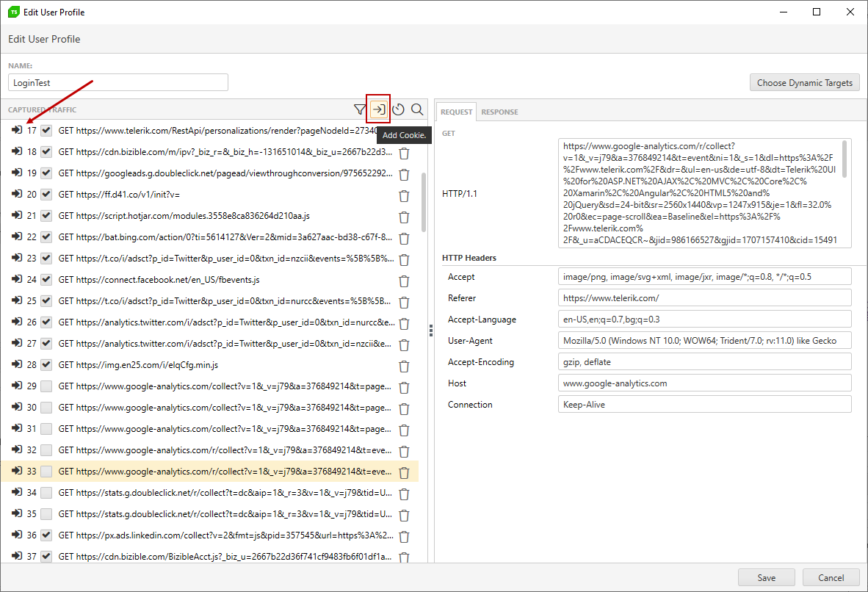The image size is (868, 592).
Task: Select request 37 BizibleAcct.js row text
Action: (225, 557)
